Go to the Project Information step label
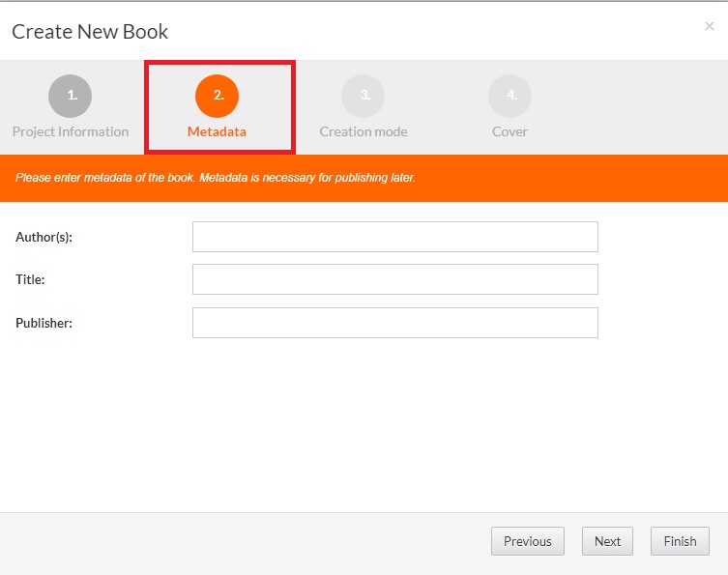This screenshot has width=728, height=575. click(71, 131)
